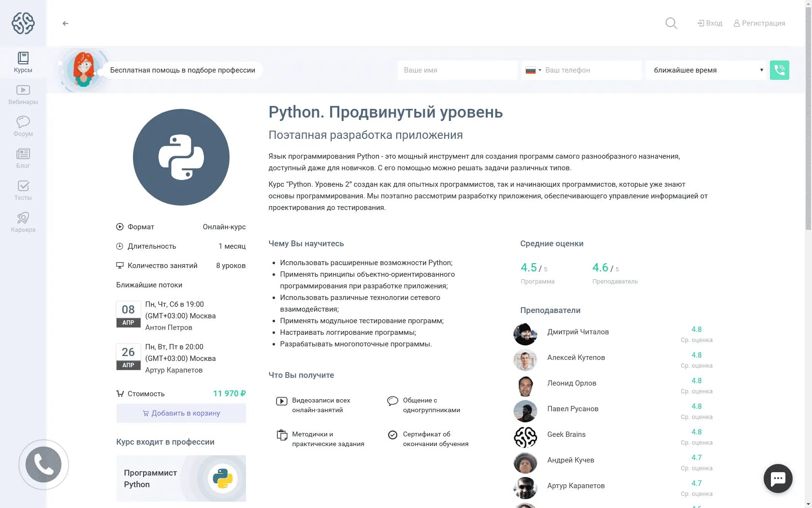Image resolution: width=812 pixels, height=508 pixels.
Task: Open teacher Андрей Кучев profile
Action: [571, 460]
